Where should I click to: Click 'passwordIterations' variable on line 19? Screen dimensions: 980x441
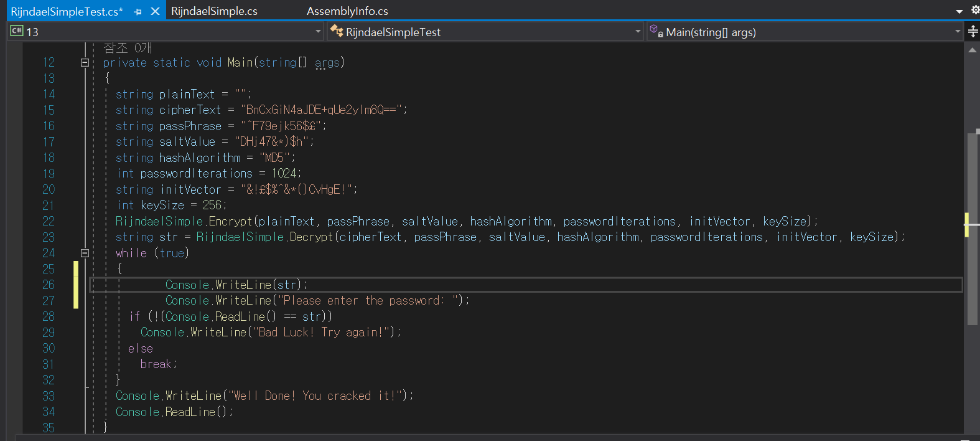[197, 173]
